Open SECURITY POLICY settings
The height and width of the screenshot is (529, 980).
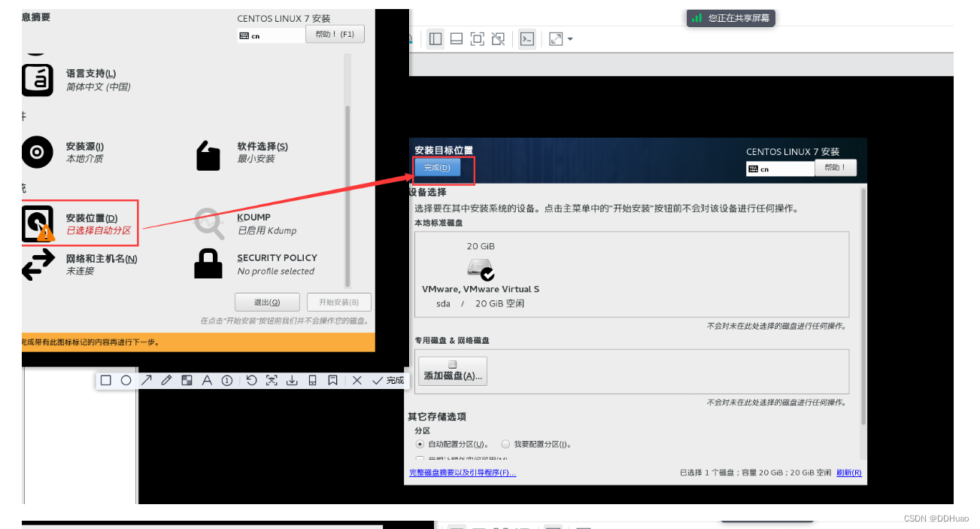pyautogui.click(x=256, y=264)
